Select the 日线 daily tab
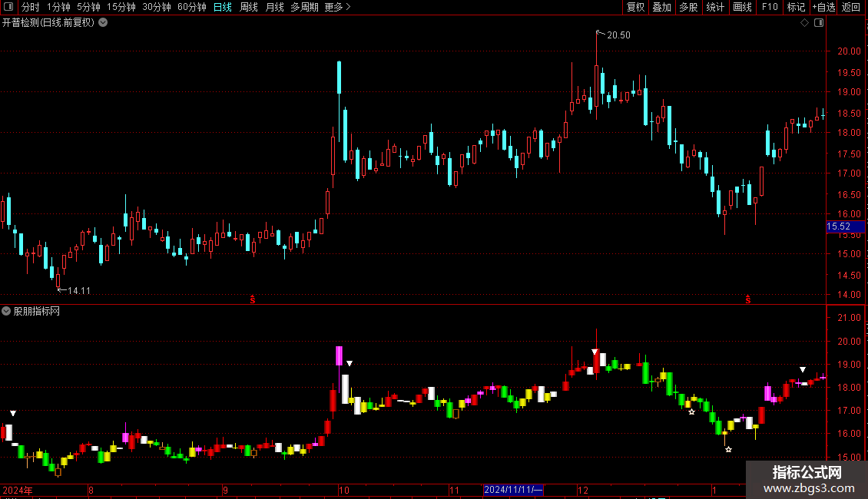The image size is (868, 499). tap(223, 7)
